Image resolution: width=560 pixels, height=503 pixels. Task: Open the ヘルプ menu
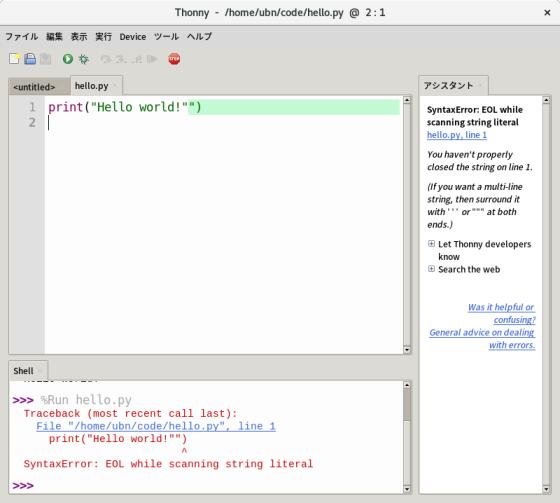pos(200,36)
